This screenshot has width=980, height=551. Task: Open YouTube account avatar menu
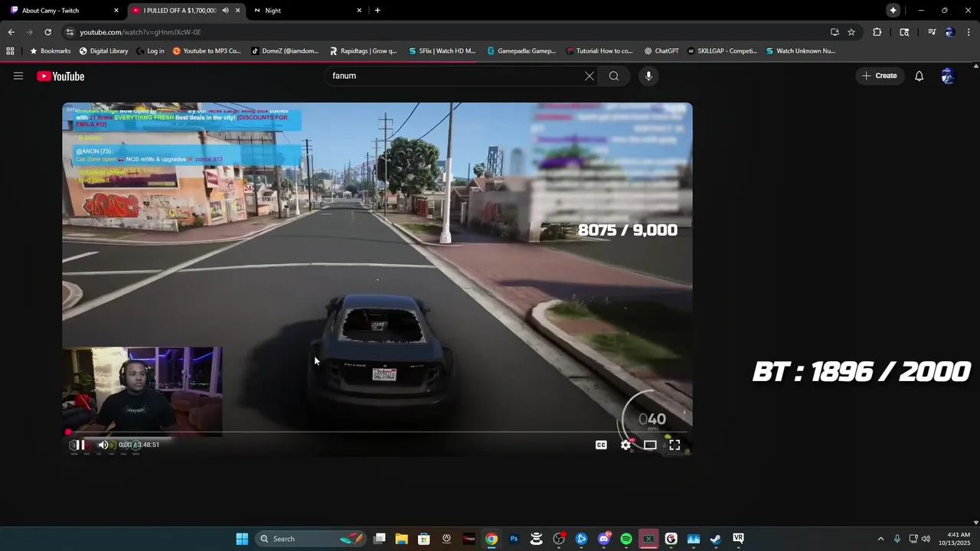(948, 76)
